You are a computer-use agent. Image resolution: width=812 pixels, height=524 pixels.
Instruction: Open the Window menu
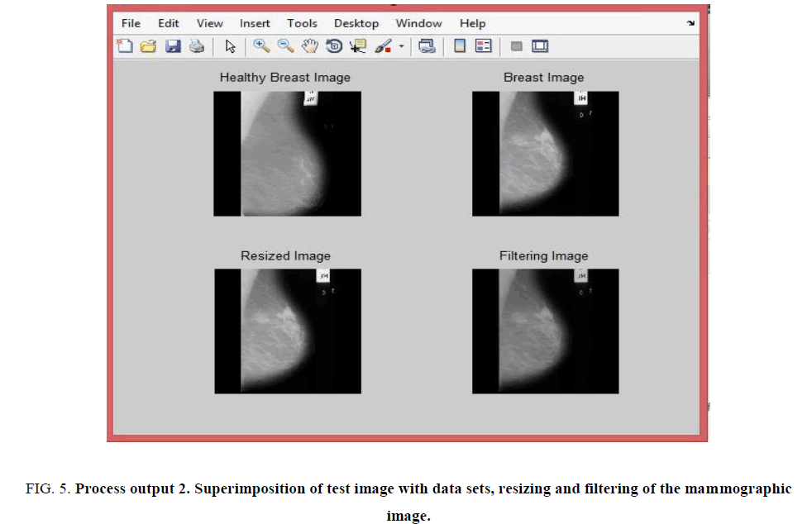[419, 23]
